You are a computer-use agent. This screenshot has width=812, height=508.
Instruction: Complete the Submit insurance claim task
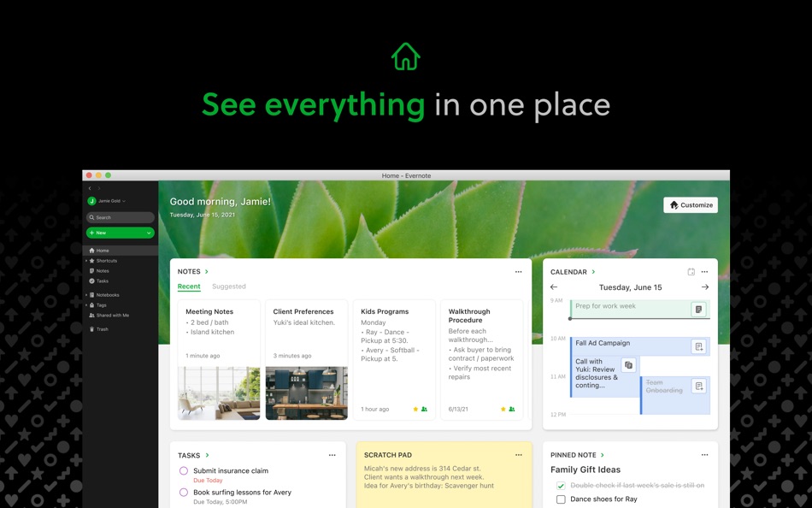183,470
